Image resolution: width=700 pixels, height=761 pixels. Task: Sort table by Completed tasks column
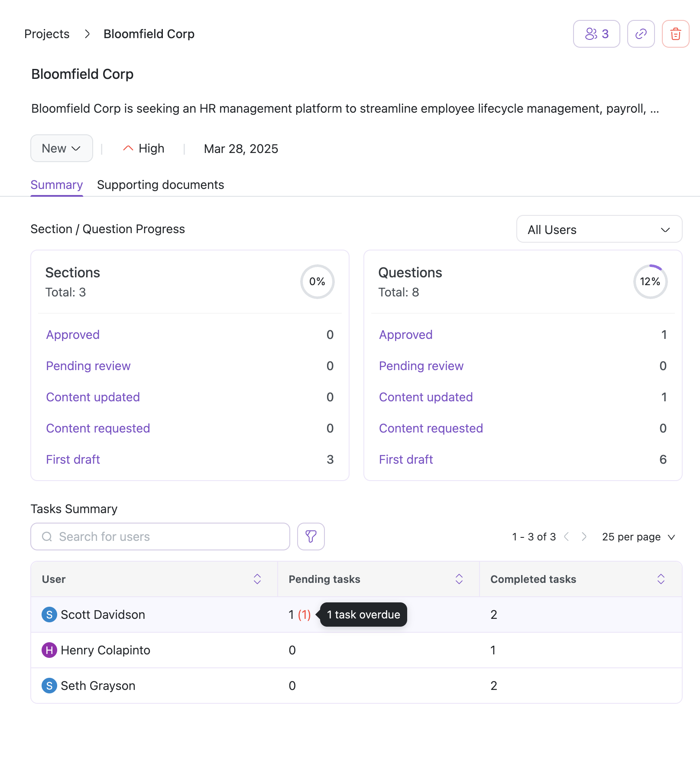[661, 579]
